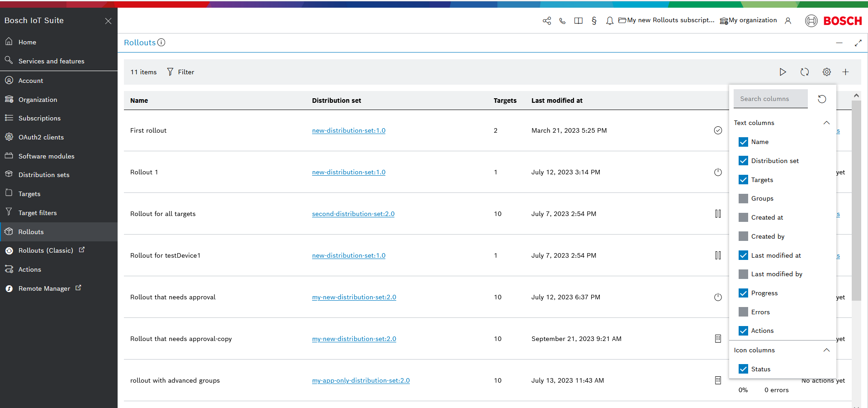Click the play icon in the toolbar
The image size is (868, 408).
tap(783, 72)
